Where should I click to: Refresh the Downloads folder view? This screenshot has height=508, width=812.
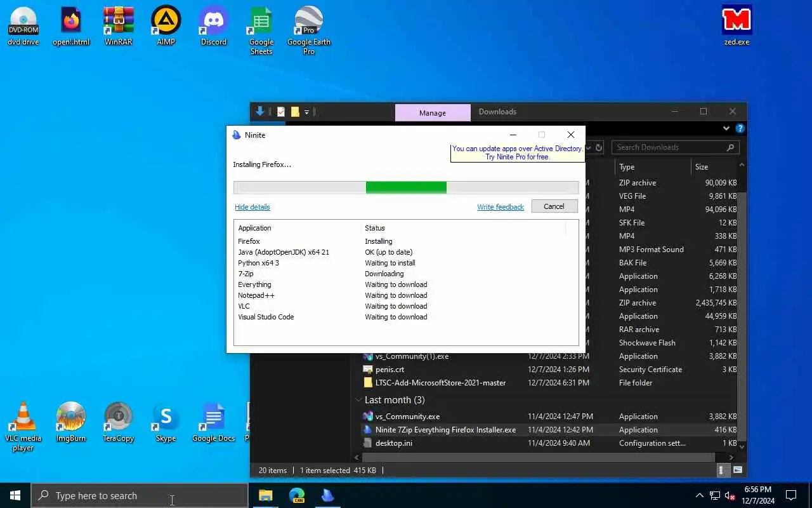[599, 147]
